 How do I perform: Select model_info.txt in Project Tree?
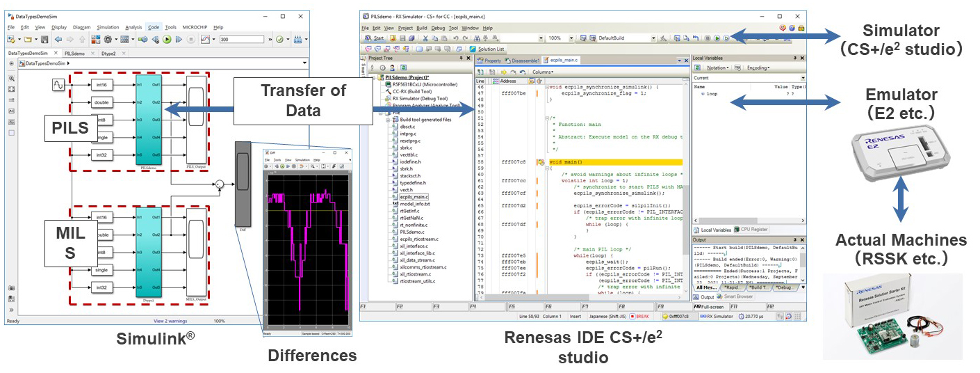[x=414, y=204]
